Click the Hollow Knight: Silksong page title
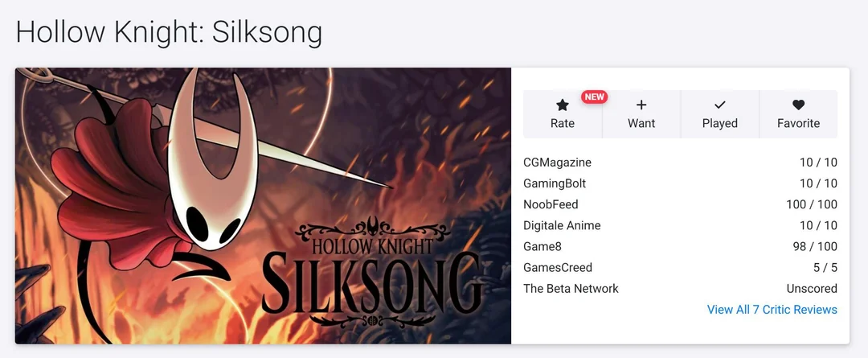868x358 pixels. point(169,32)
